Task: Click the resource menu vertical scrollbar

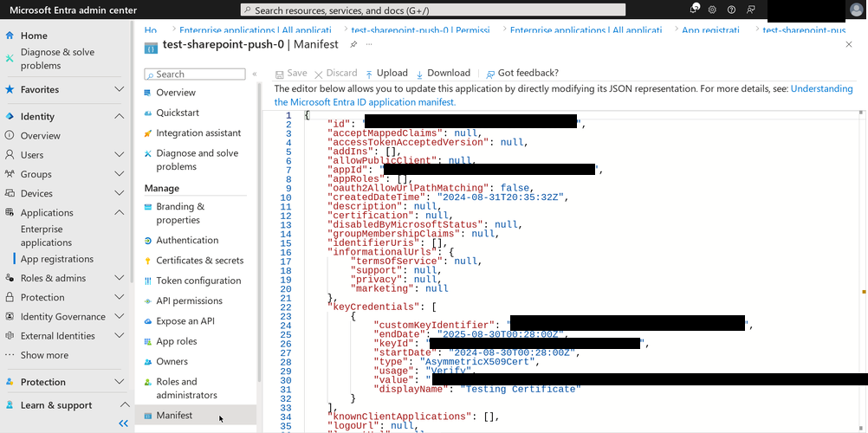Action: [x=259, y=233]
